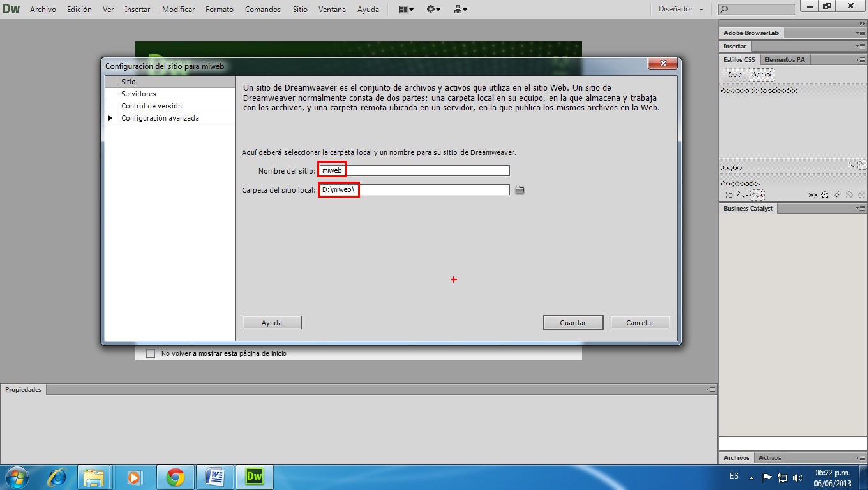Screen dimensions: 868x490
Task: Attach external style sheet in Estilos CSS panel
Action: click(812, 195)
